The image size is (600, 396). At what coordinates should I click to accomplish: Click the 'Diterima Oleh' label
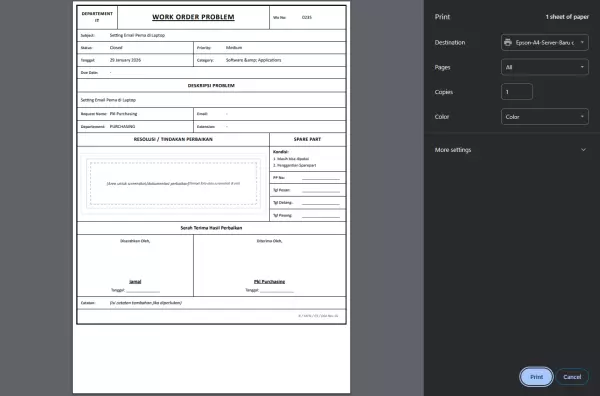[269, 241]
